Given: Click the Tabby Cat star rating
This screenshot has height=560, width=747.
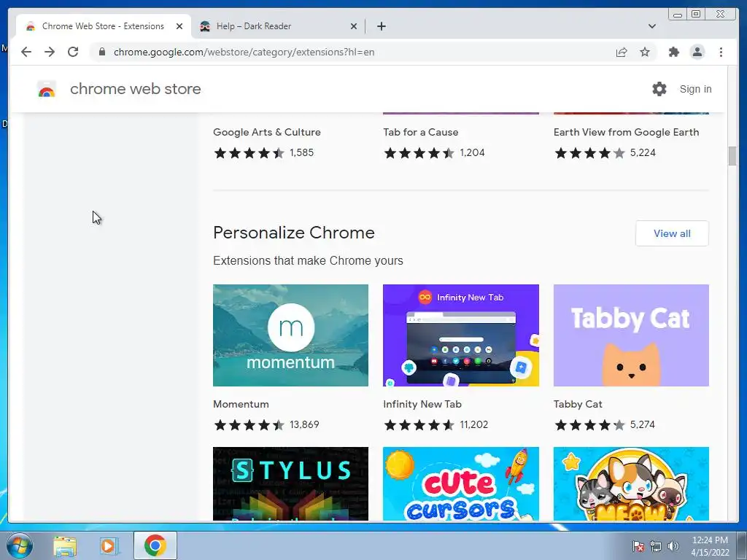Looking at the screenshot, I should click(x=589, y=424).
